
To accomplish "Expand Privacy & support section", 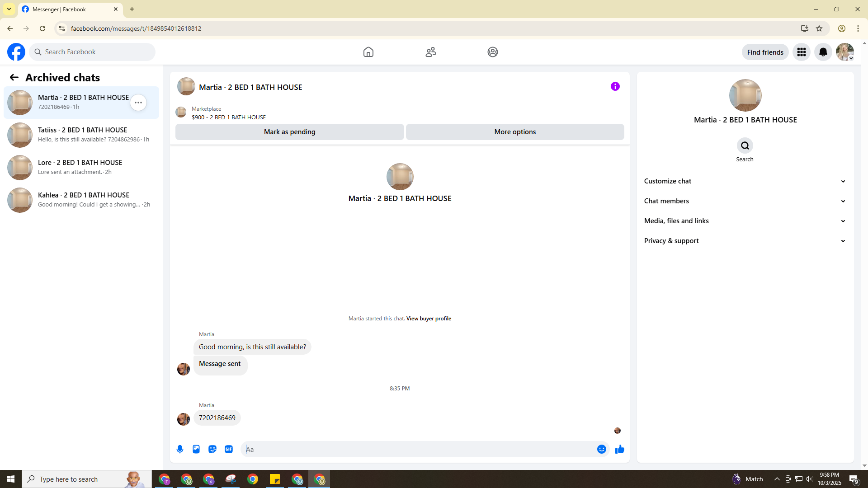I will pos(745,241).
